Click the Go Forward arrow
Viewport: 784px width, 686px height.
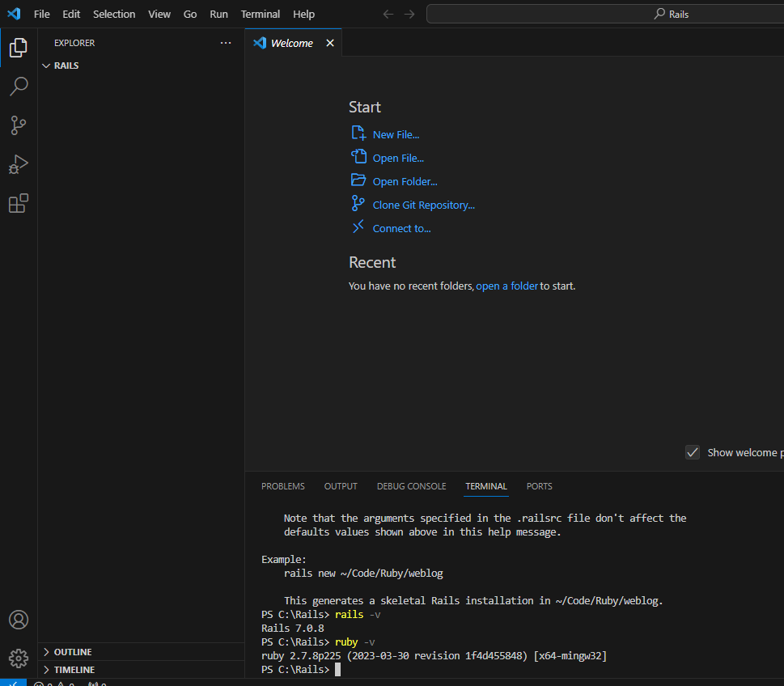tap(409, 14)
